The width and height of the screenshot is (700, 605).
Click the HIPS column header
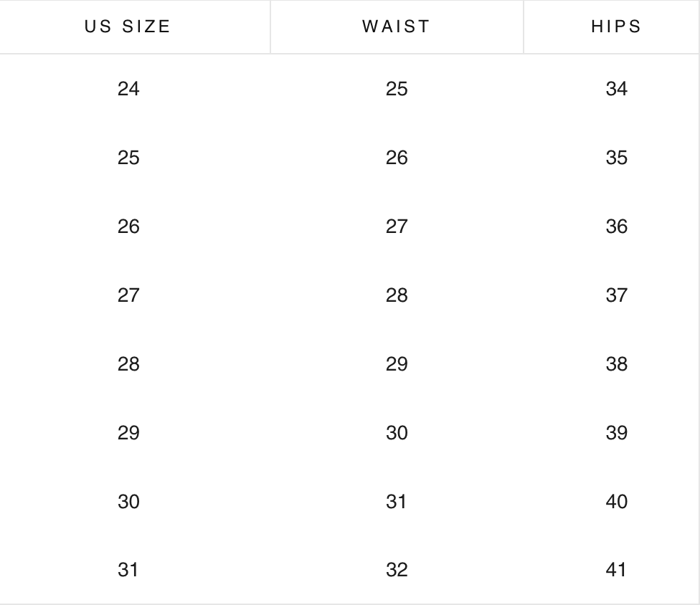(616, 27)
